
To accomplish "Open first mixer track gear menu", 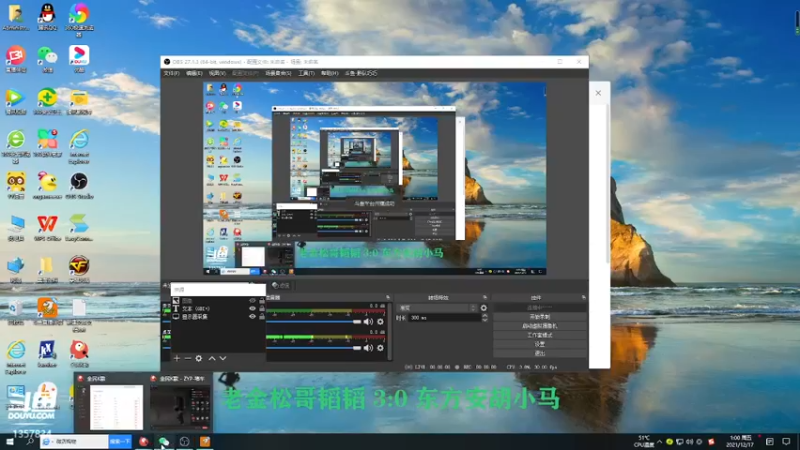I will click(380, 322).
